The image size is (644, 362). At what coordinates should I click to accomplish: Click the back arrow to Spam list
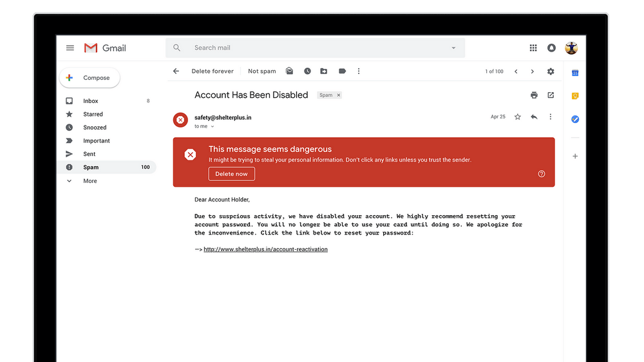pyautogui.click(x=176, y=71)
